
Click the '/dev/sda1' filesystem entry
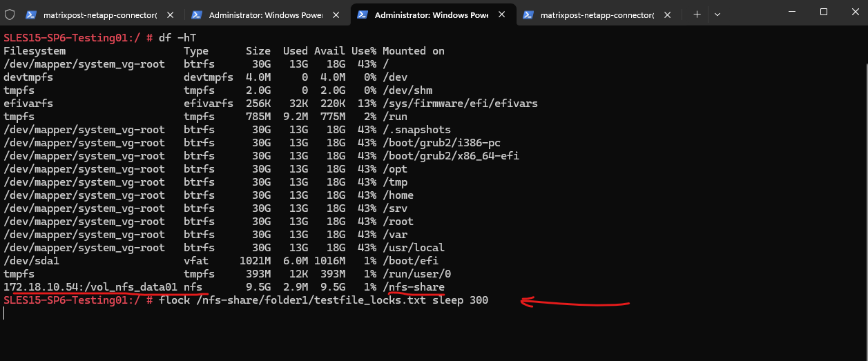[x=31, y=261]
